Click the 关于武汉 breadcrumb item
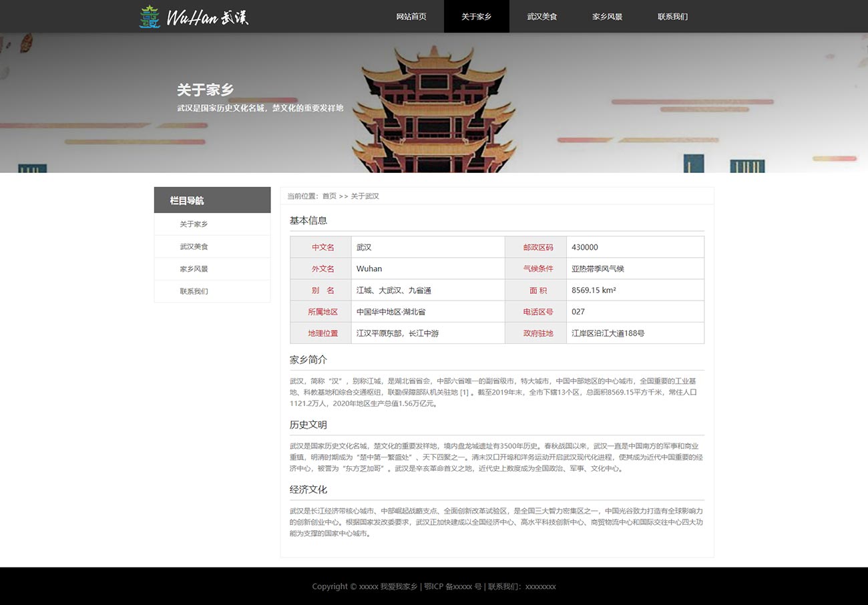Screen dimensions: 868x605 tap(365, 196)
